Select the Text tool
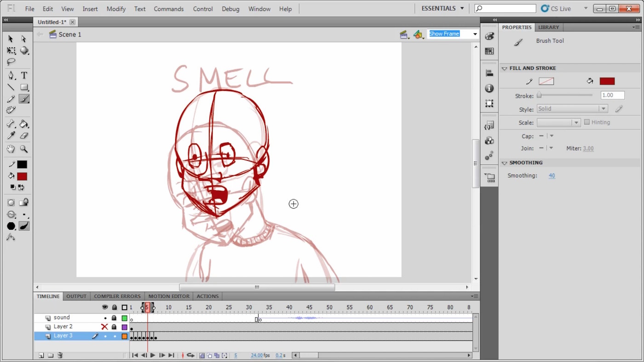The height and width of the screenshot is (362, 644). click(x=24, y=75)
